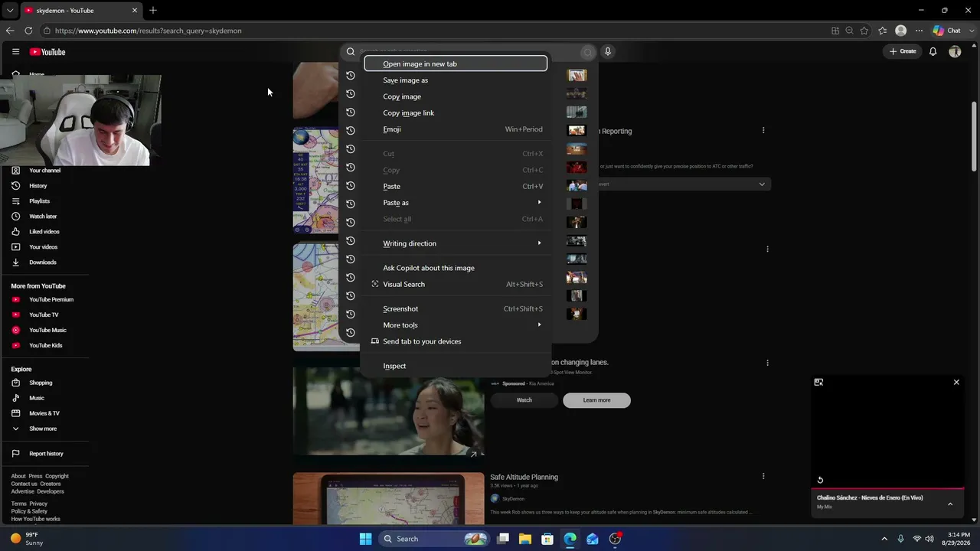Open YouTube Premium from the sidebar
Viewport: 980px width, 551px height.
click(51, 299)
